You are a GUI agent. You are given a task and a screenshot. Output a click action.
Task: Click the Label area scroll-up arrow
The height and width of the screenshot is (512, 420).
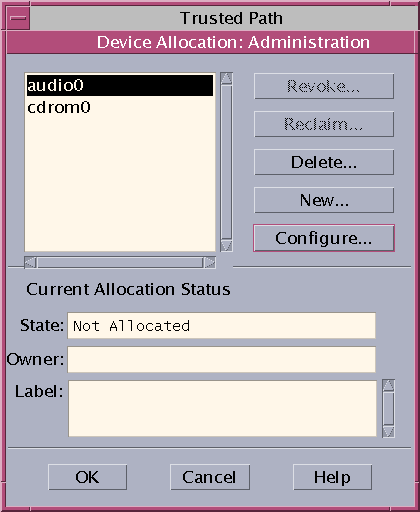[x=388, y=385]
